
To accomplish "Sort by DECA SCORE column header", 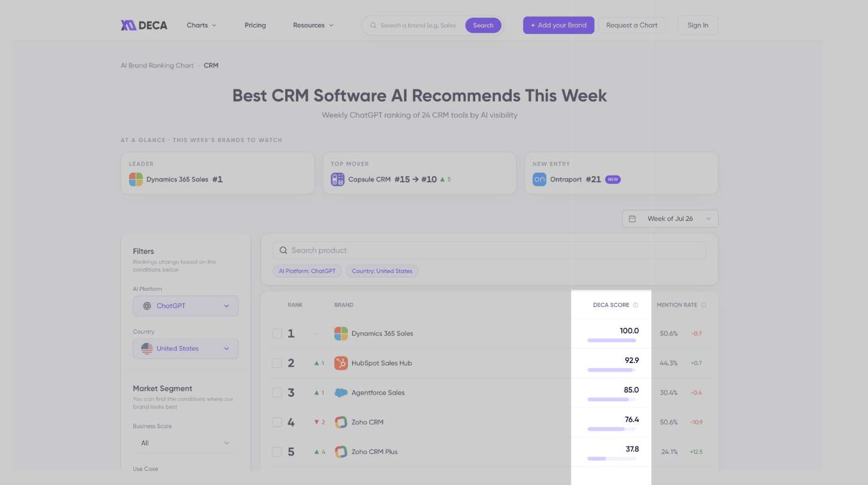I will pos(611,305).
